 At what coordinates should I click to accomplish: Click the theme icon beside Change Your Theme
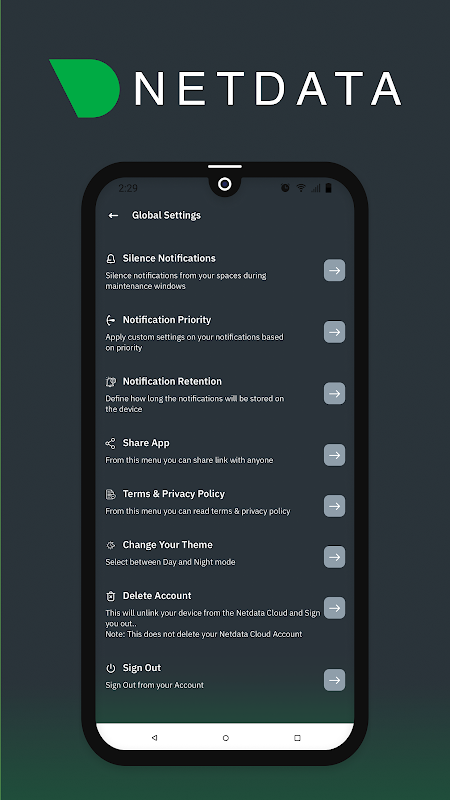tap(110, 545)
